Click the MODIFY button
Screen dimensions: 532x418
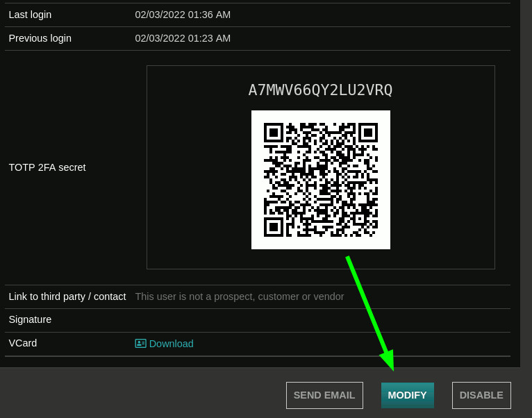pyautogui.click(x=408, y=395)
